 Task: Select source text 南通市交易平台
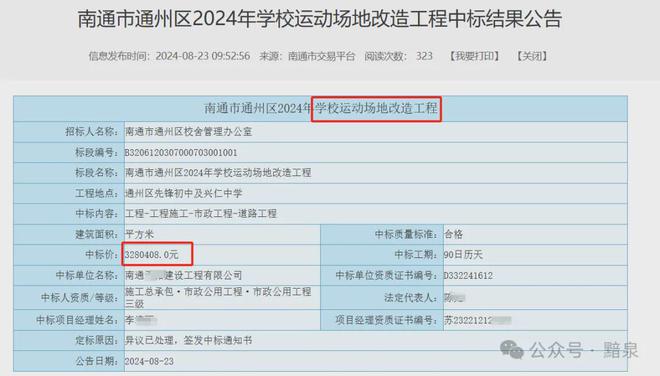322,56
